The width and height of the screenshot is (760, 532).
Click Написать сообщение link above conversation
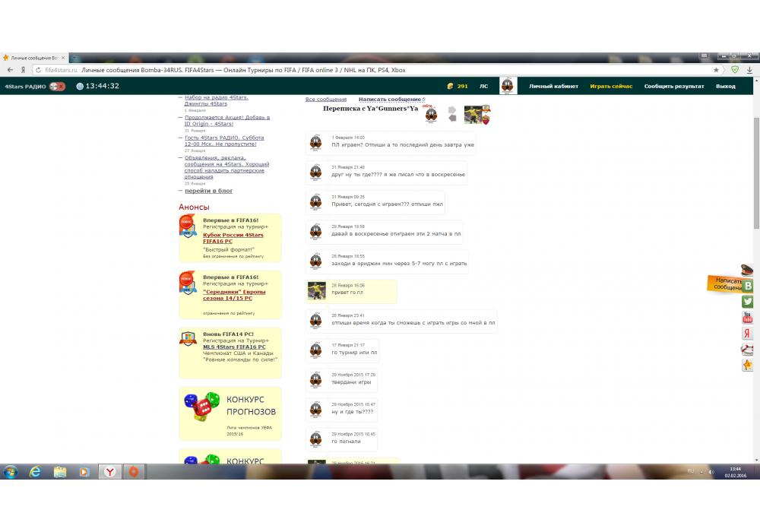tap(390, 100)
